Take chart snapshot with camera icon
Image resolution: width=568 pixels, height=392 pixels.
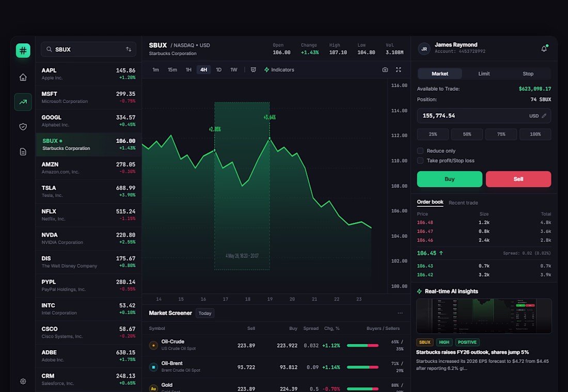(385, 70)
